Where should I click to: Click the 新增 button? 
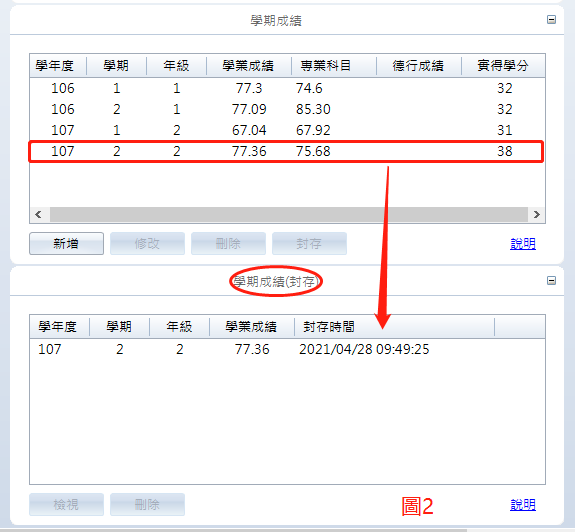tap(66, 243)
